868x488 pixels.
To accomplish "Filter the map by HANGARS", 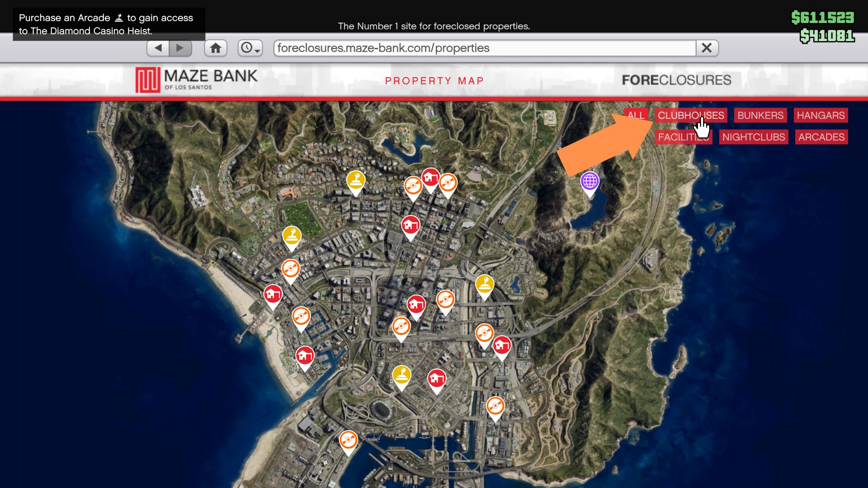I will click(x=821, y=115).
